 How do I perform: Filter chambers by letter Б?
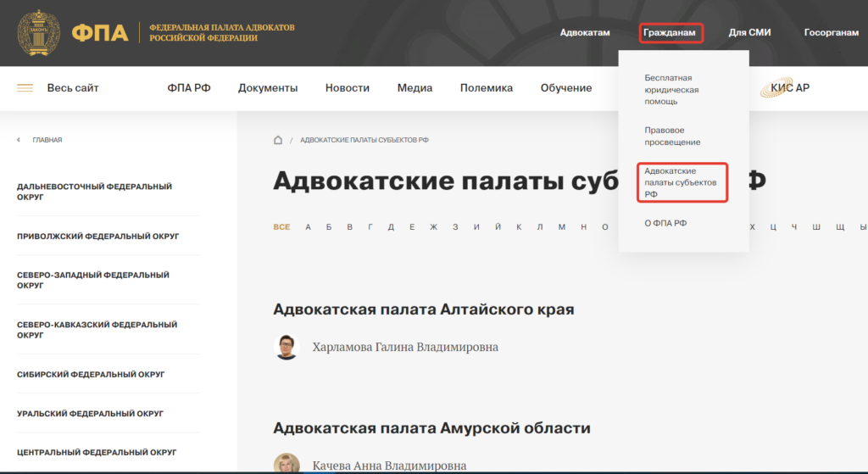pyautogui.click(x=329, y=227)
